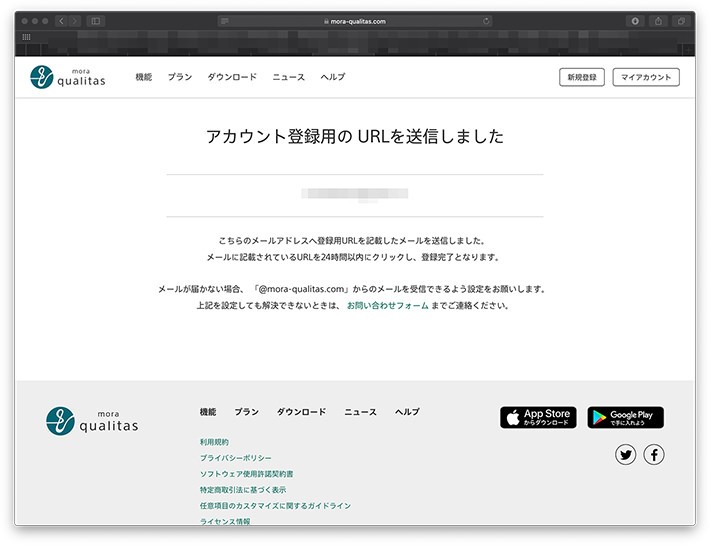Screen dimensions: 710x545
Task: Open ニュース in the header navigation
Action: click(x=288, y=77)
